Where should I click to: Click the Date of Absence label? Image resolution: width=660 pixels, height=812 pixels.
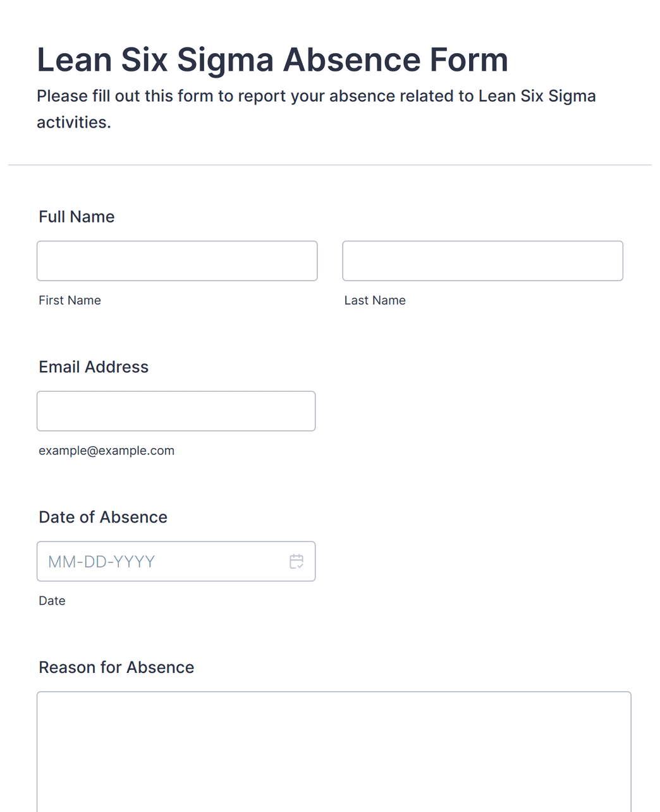103,518
